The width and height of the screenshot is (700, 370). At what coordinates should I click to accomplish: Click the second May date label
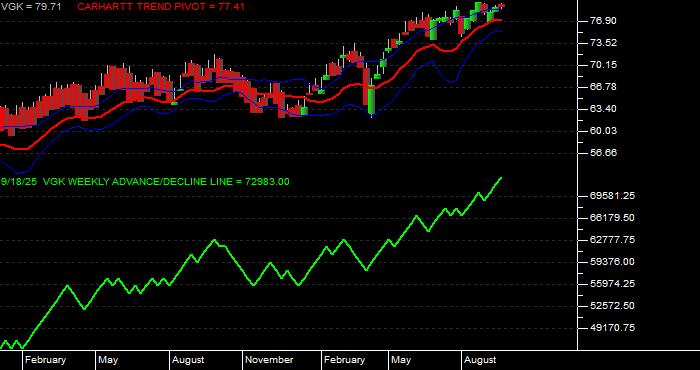point(401,360)
